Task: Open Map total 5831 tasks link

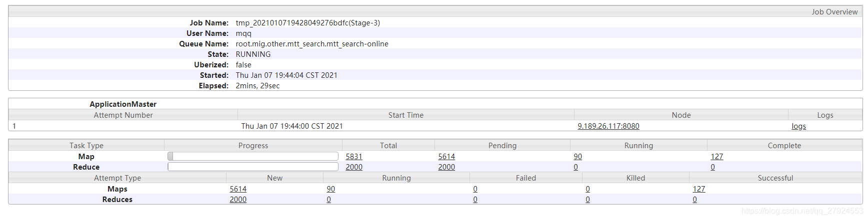Action: click(354, 157)
